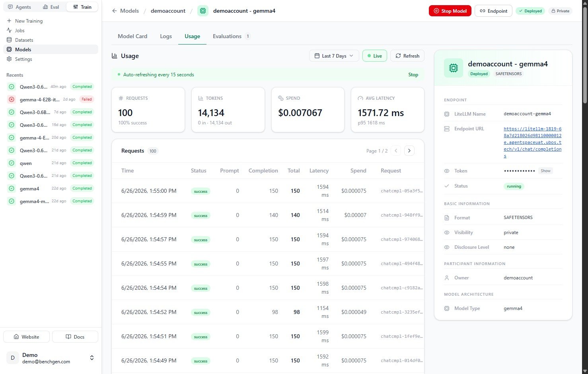Viewport: 588px width, 374px height.
Task: Open the Endpoint URL link
Action: 533,142
